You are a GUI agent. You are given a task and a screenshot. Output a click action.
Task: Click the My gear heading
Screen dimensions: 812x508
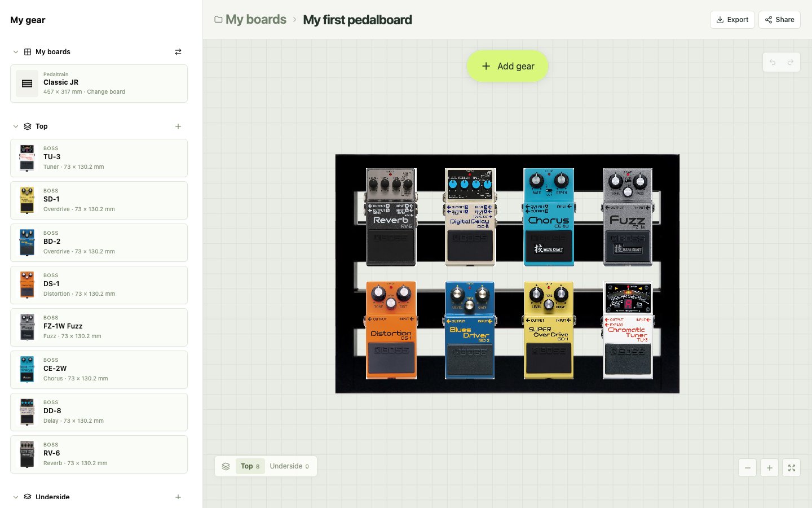click(x=28, y=20)
